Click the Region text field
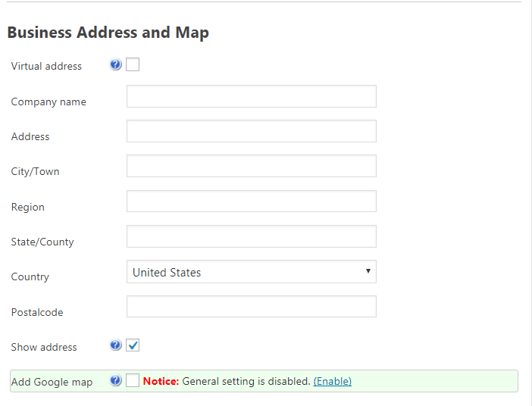The height and width of the screenshot is (406, 532). (251, 201)
